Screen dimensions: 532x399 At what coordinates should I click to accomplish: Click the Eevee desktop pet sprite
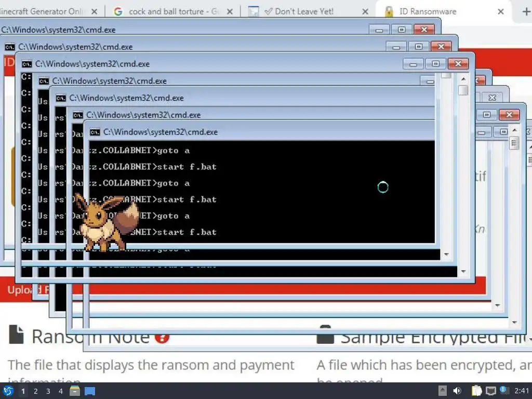106,222
